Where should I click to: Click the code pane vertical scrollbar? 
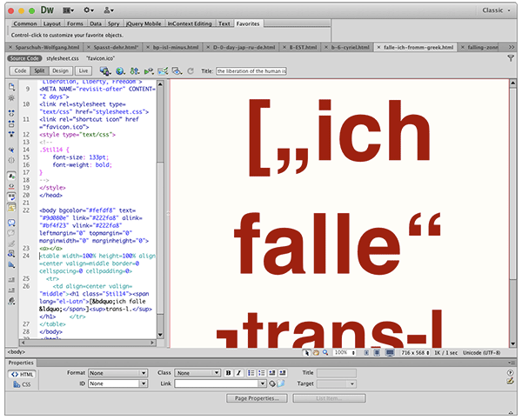point(160,210)
